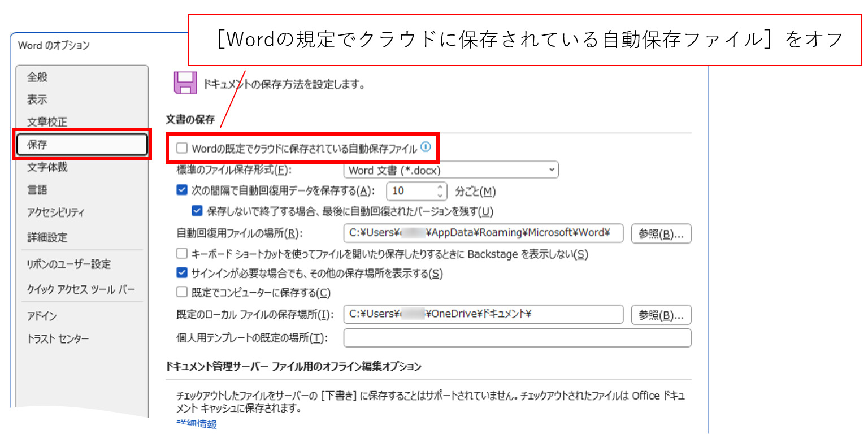868x447 pixels.
Task: Click 参照 for default local file location
Action: [x=661, y=315]
